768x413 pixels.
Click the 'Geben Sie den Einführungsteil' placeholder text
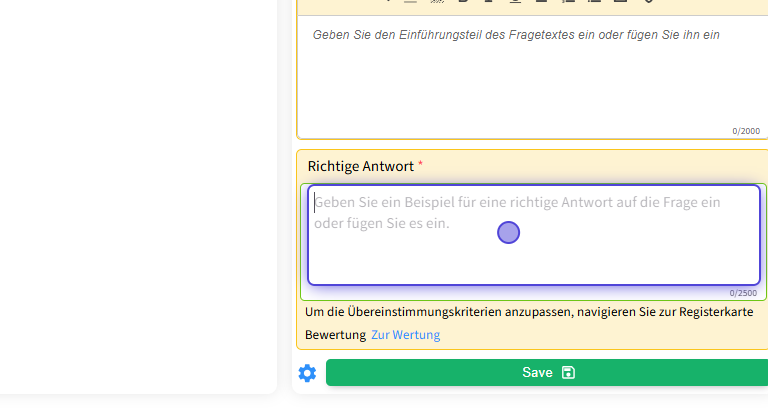coord(516,35)
